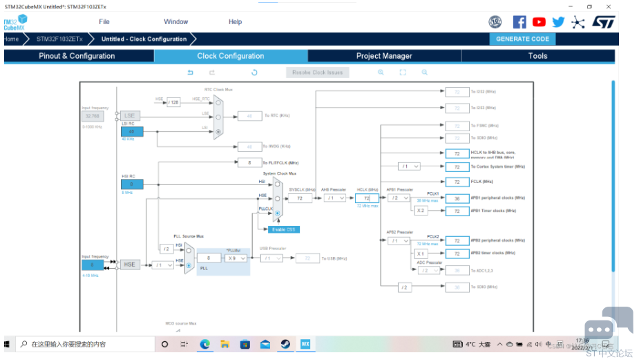Select HSE_RTC in RTC Clock Mux

[x=218, y=103]
